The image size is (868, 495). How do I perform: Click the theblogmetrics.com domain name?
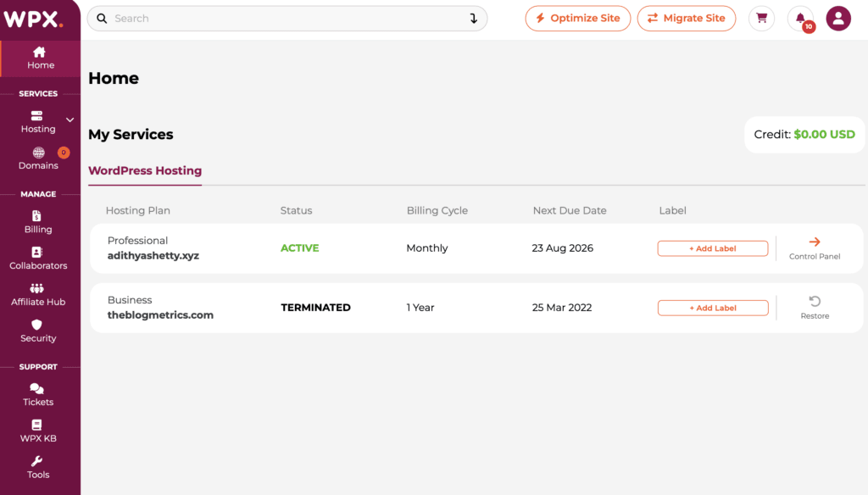point(160,315)
